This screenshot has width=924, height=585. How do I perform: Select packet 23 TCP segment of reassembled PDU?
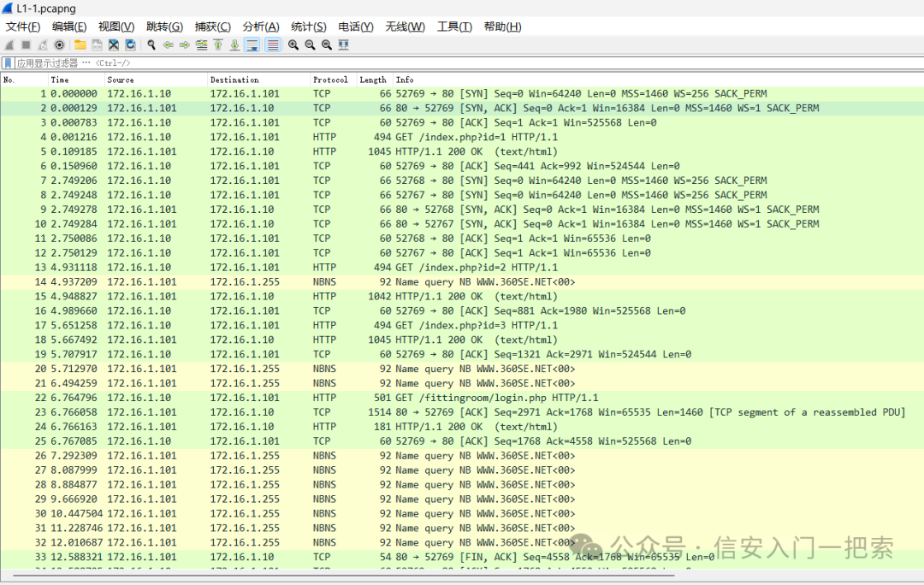[462, 412]
